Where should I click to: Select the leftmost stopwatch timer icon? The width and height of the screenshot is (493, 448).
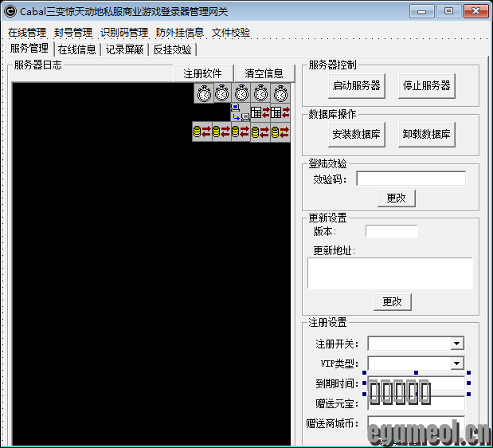click(204, 93)
